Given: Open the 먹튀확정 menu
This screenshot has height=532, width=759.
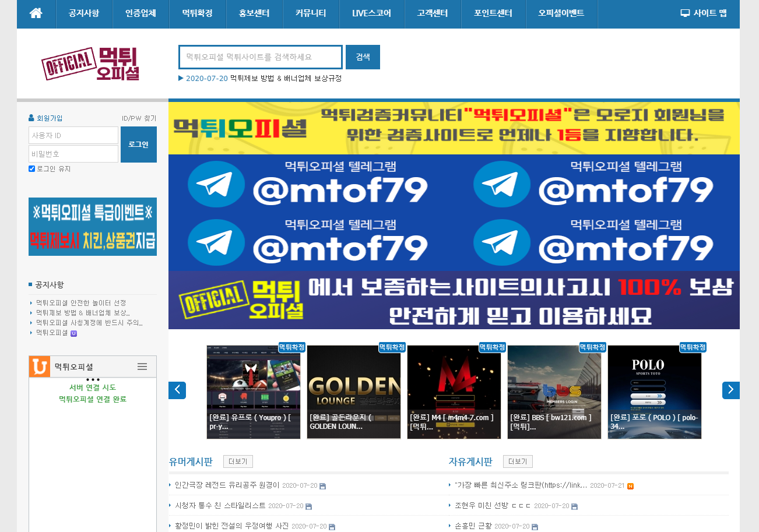Looking at the screenshot, I should coord(197,13).
